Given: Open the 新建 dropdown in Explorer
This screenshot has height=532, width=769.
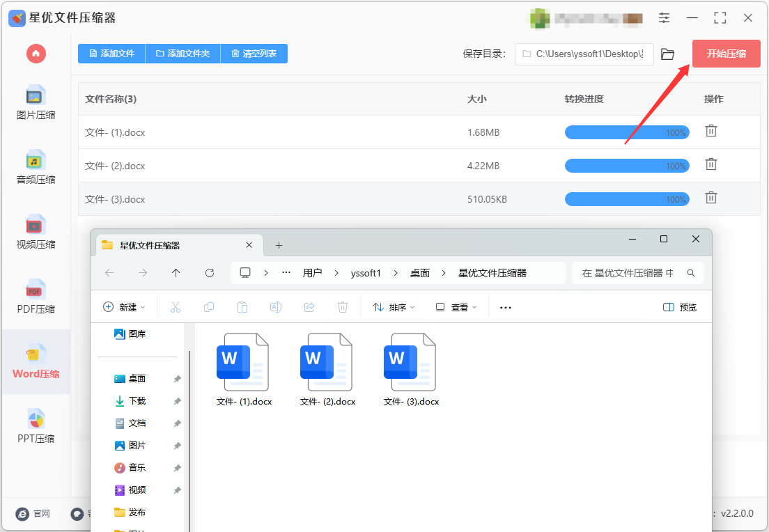Looking at the screenshot, I should 124,307.
